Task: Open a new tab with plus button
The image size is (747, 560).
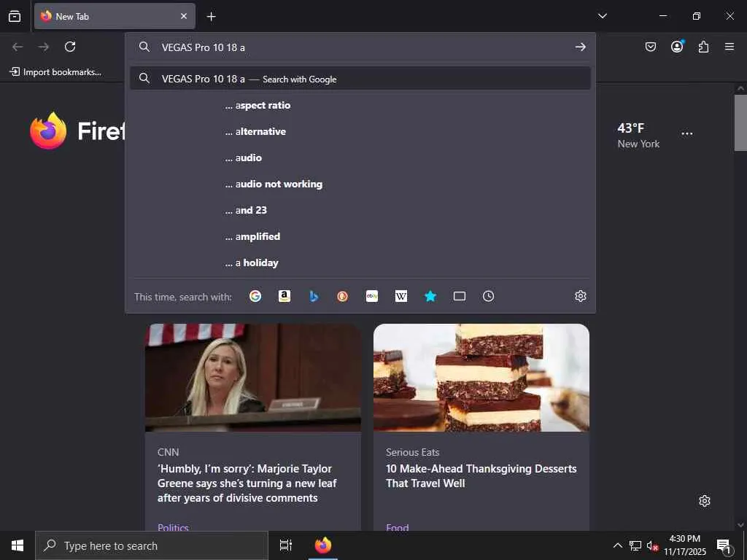Action: pos(211,17)
